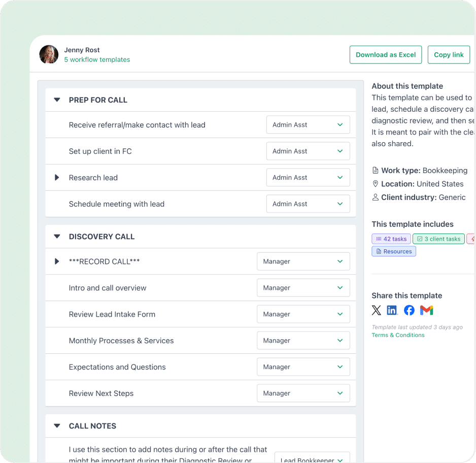Share template via Gmail icon
The width and height of the screenshot is (476, 463).
(x=426, y=310)
